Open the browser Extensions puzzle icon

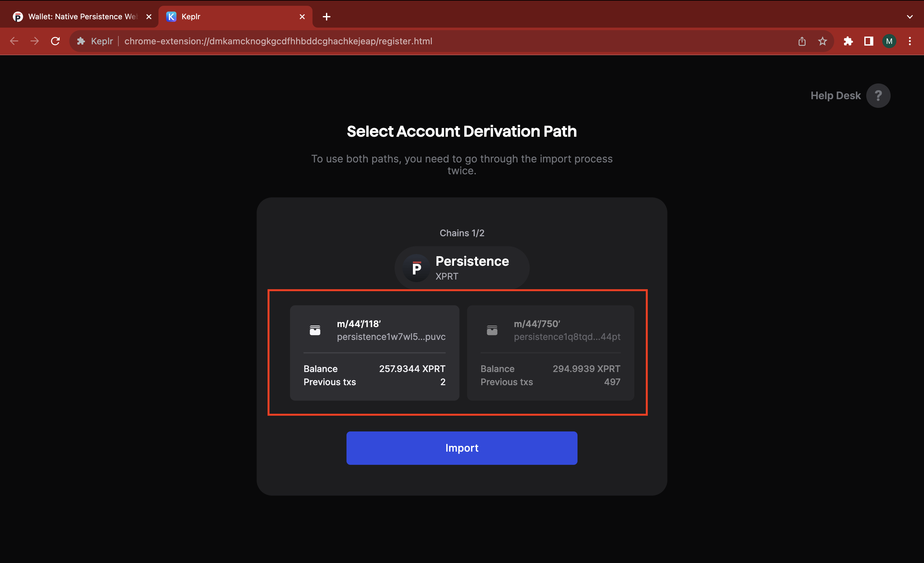pos(848,41)
